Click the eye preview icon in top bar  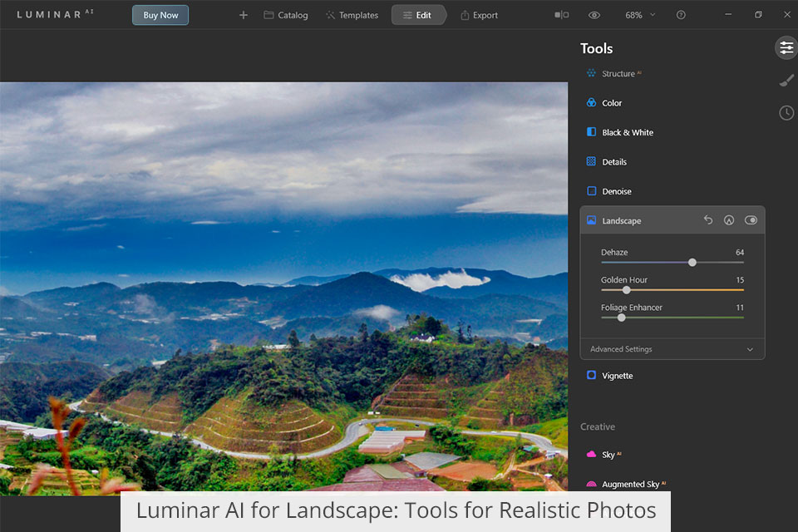(594, 15)
